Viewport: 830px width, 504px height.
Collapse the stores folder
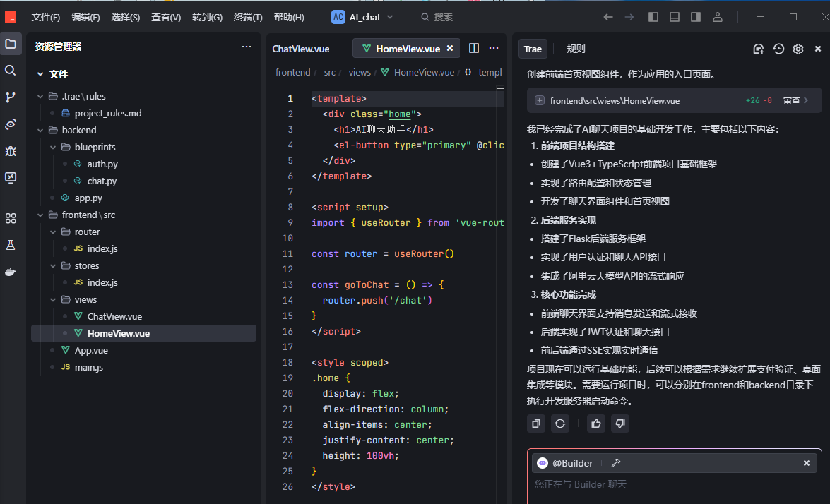tap(53, 265)
